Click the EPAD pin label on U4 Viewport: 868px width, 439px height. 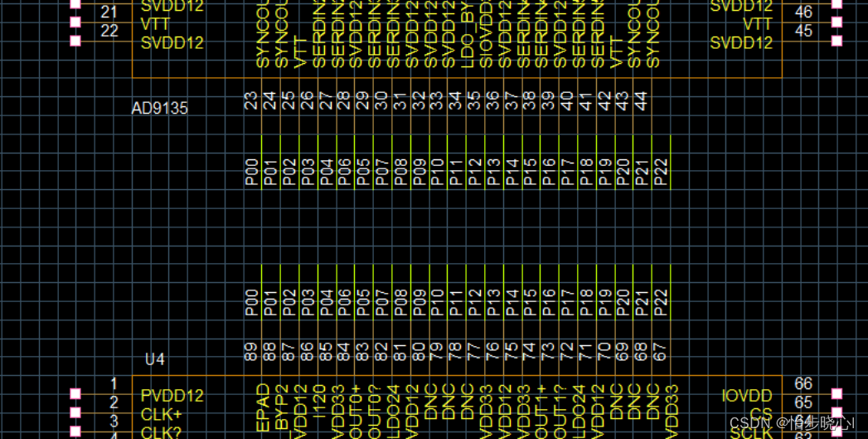[264, 407]
